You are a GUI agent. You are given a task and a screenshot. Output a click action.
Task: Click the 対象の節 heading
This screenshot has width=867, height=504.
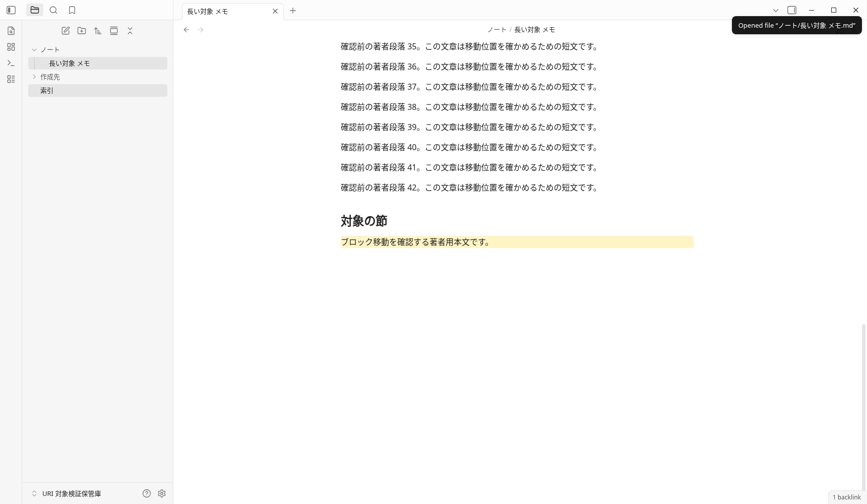pyautogui.click(x=364, y=221)
